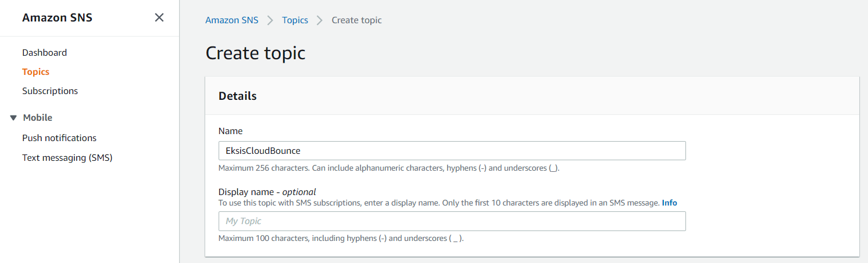Click the Mobile section heading text
This screenshot has height=263, width=868.
38,118
